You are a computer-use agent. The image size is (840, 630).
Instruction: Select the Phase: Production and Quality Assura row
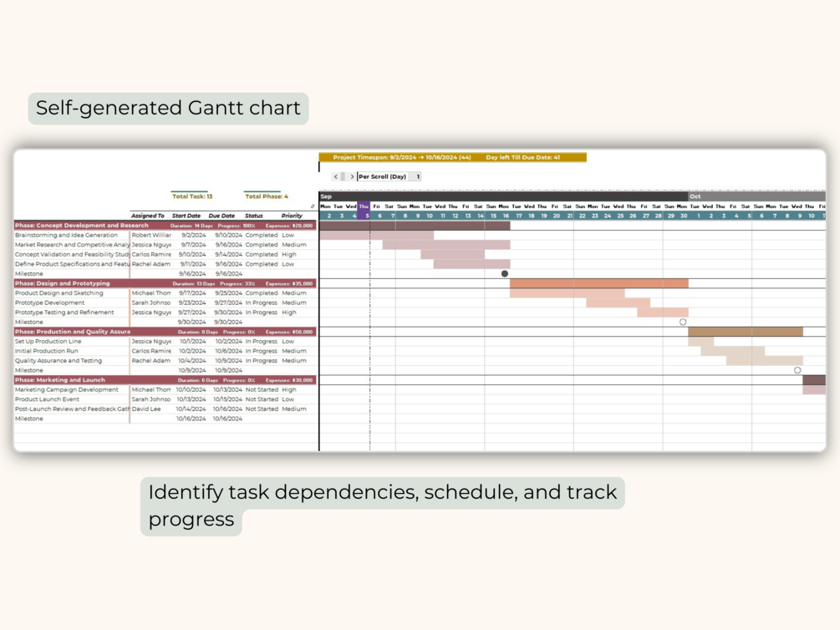pyautogui.click(x=165, y=332)
